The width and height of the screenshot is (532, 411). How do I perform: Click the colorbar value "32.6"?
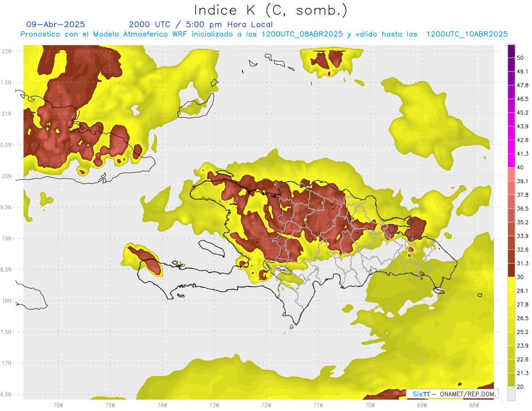[x=523, y=250]
